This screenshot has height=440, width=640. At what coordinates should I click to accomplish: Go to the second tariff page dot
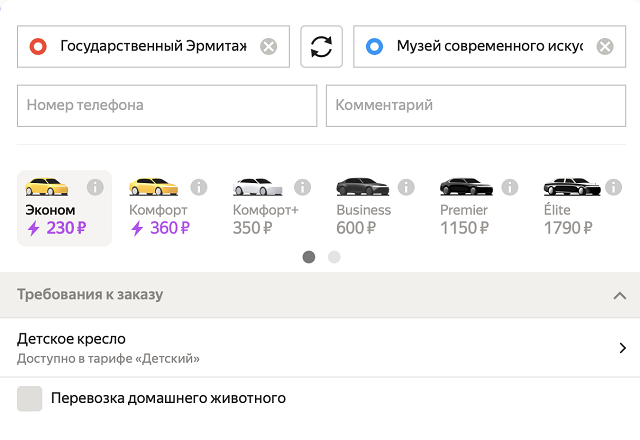(334, 257)
